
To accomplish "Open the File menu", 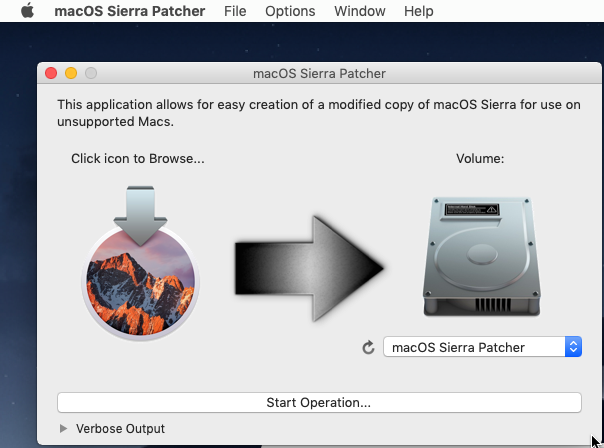I will point(235,11).
